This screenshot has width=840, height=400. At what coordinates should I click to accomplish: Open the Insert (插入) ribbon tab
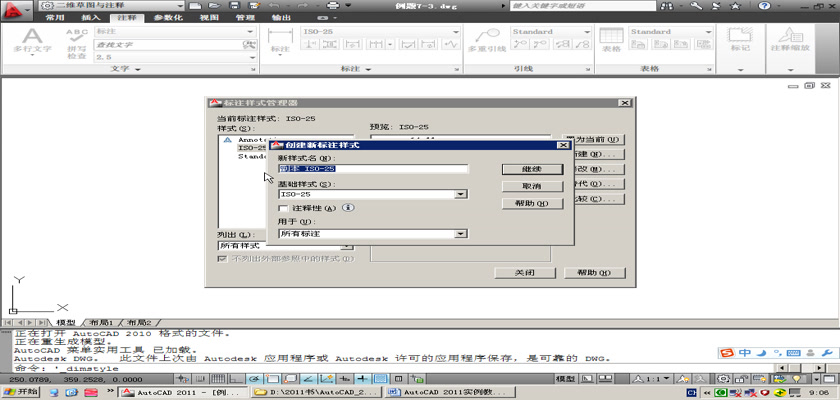pos(91,17)
